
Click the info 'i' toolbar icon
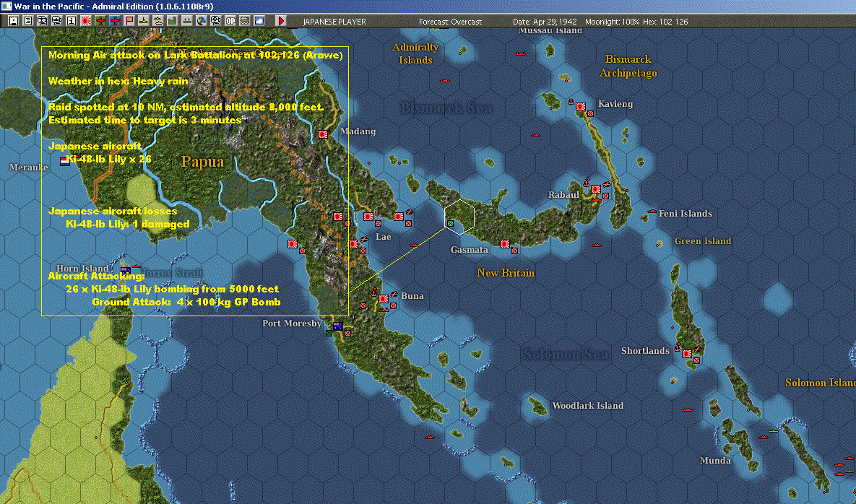[71, 21]
